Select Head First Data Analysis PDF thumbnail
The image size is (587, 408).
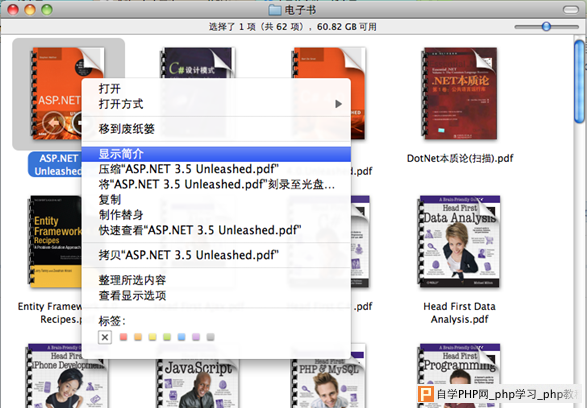(x=459, y=241)
